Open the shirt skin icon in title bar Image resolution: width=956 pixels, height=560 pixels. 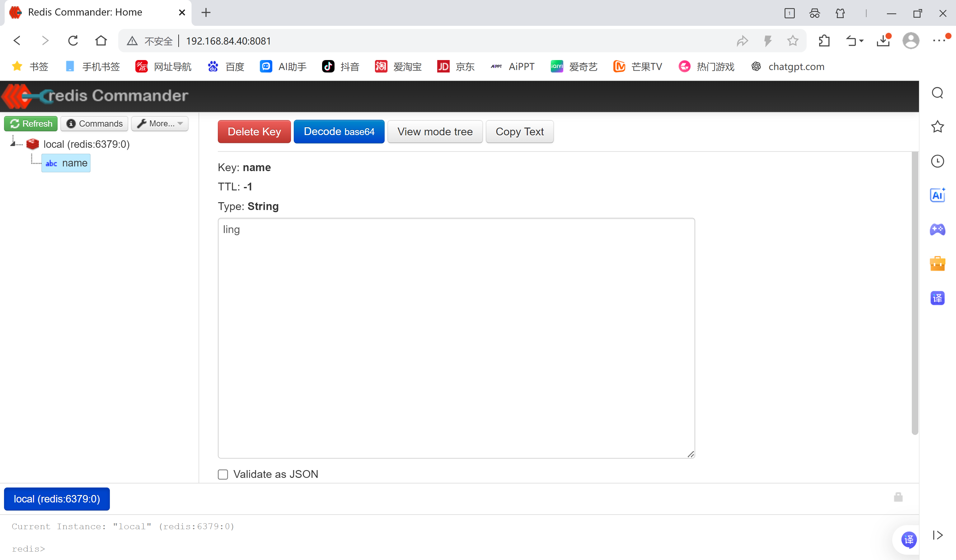pos(840,14)
